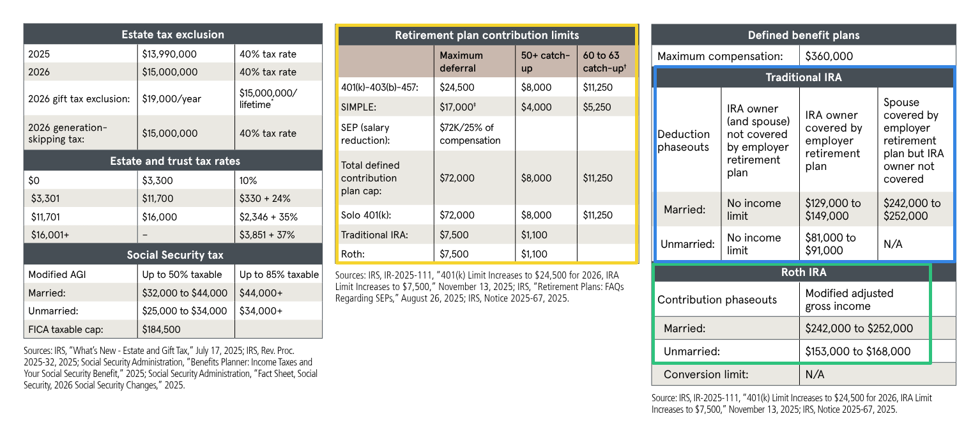
Task: Click the Estate tax exclusion table header
Action: click(172, 34)
